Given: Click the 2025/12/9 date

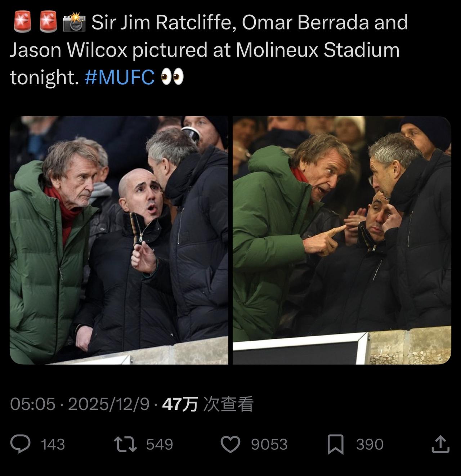Looking at the screenshot, I should click(108, 404).
